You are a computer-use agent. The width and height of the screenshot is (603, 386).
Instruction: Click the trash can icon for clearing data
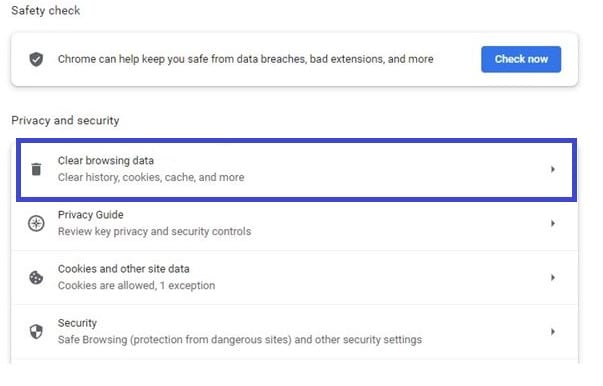pyautogui.click(x=36, y=169)
